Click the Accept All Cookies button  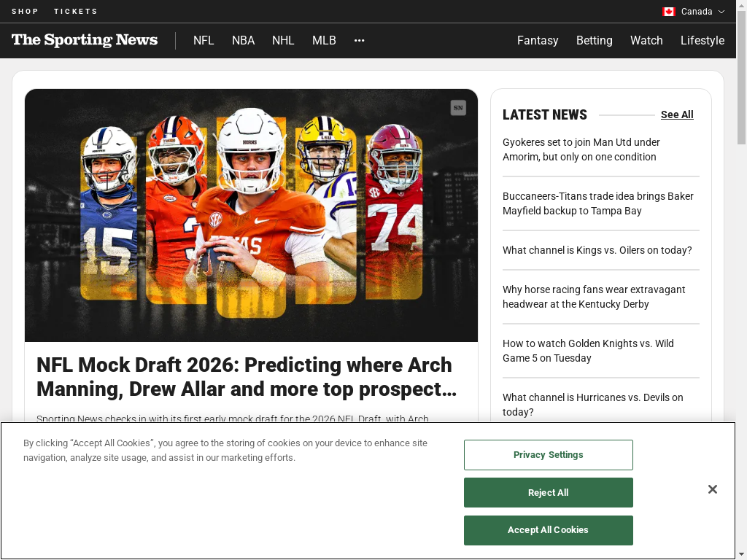[548, 530]
